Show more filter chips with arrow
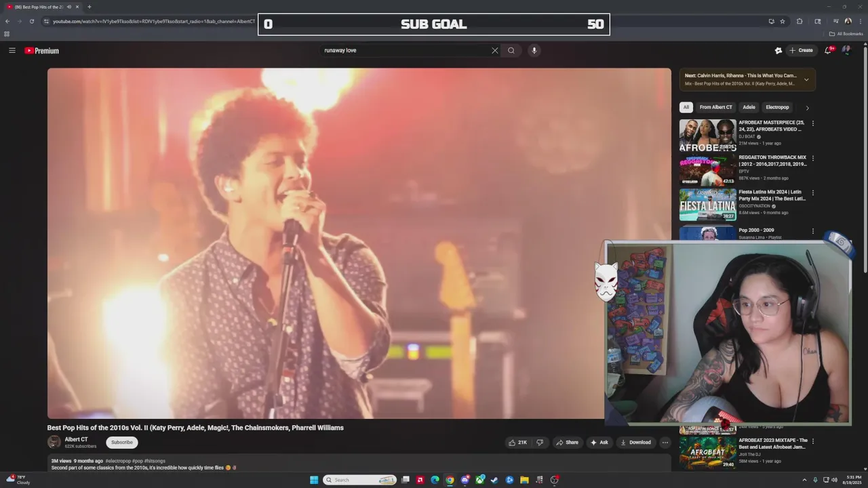The image size is (868, 488). [807, 108]
